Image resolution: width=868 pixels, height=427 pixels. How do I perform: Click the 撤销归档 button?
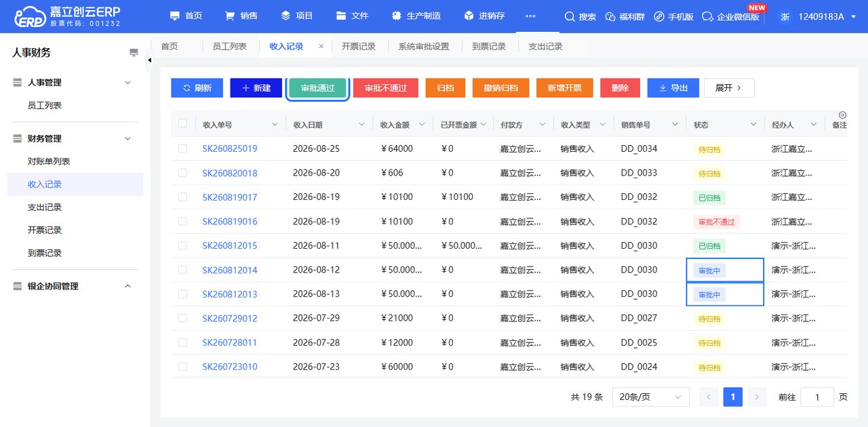pyautogui.click(x=500, y=88)
